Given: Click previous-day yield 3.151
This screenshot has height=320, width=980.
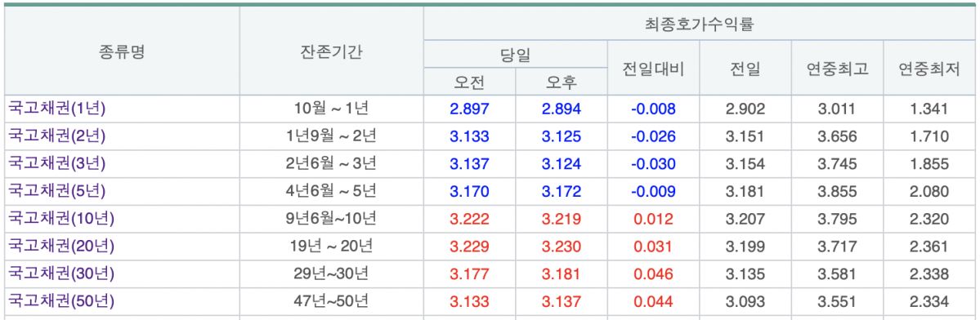Looking at the screenshot, I should coord(745,136).
